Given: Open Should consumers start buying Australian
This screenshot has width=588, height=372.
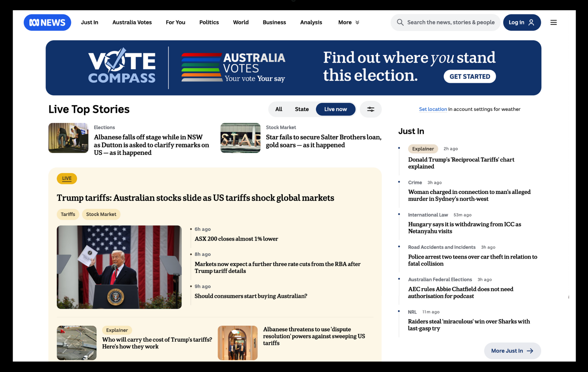Looking at the screenshot, I should [251, 296].
